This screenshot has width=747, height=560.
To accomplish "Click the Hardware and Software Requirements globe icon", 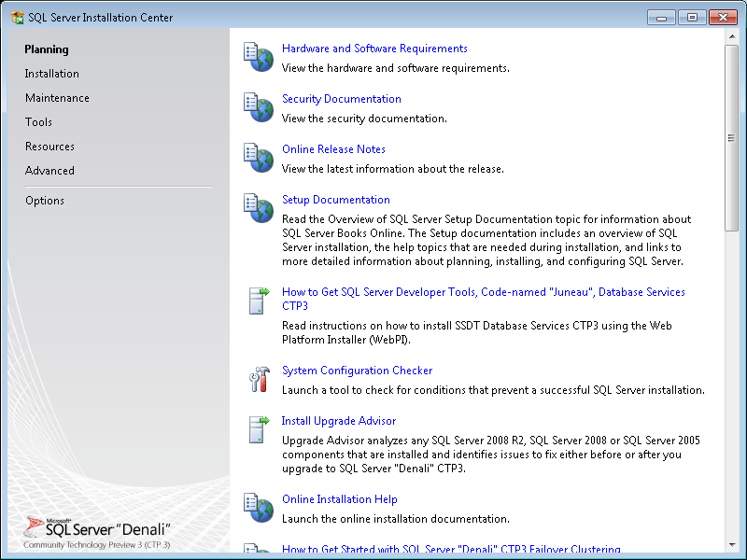I will point(259,57).
